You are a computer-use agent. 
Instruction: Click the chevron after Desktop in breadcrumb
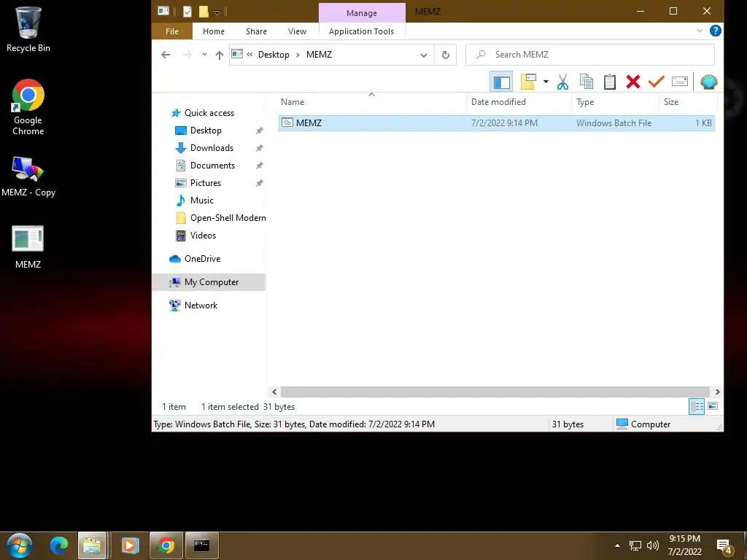click(x=298, y=55)
